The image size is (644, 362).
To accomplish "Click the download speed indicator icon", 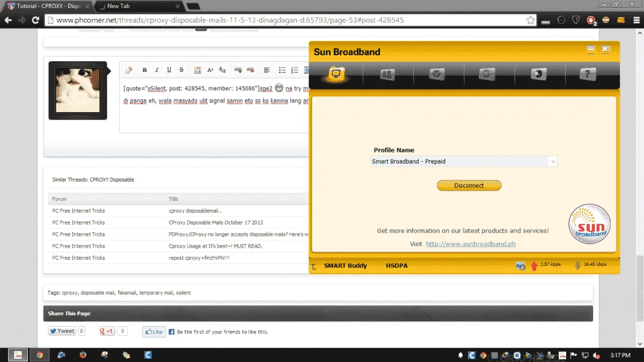I will [578, 265].
